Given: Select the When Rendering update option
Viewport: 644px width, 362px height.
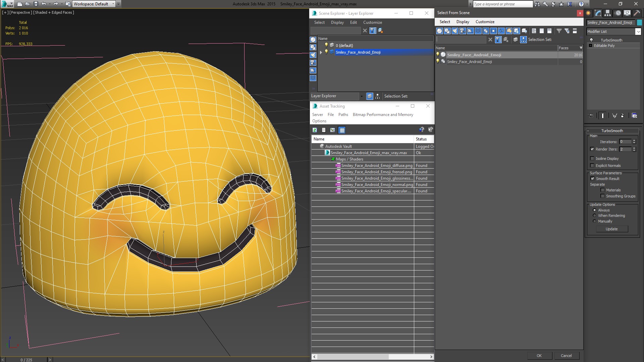Looking at the screenshot, I should (594, 216).
